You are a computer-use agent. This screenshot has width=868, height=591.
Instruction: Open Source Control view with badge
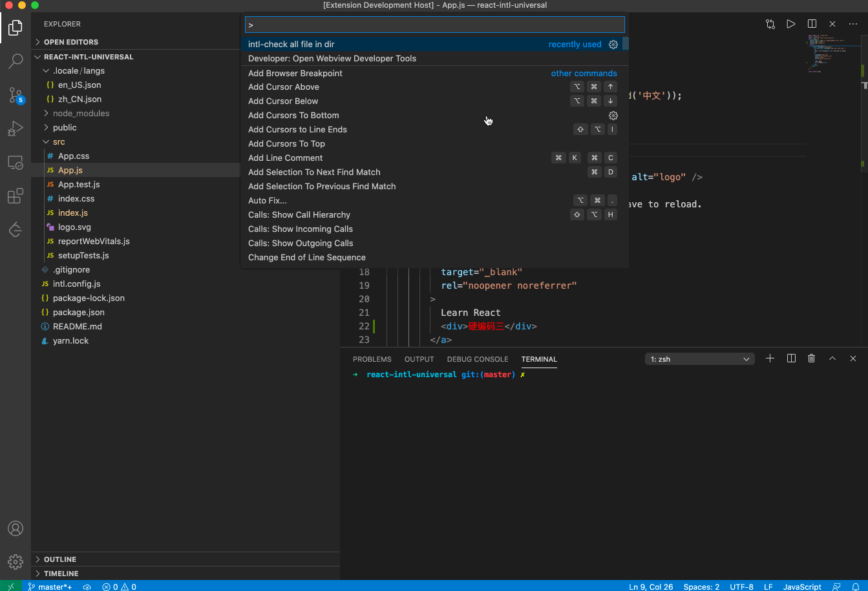click(x=16, y=95)
